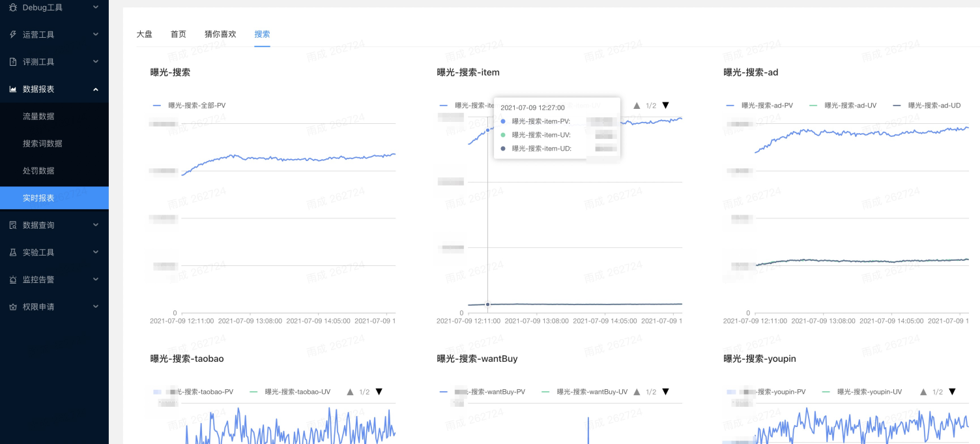
Task: Click the highlighted PV data point on item chart
Action: click(x=487, y=130)
